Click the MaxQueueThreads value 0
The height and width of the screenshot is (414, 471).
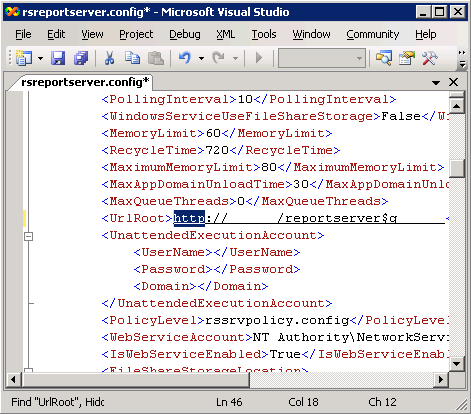[x=241, y=201]
